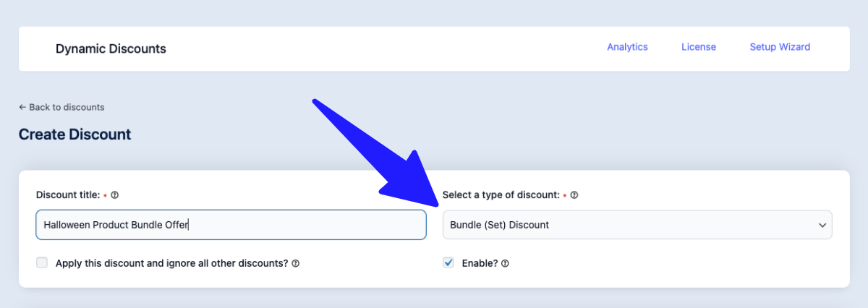Uncheck the Enable checkbox
868x308 pixels.
click(x=448, y=263)
